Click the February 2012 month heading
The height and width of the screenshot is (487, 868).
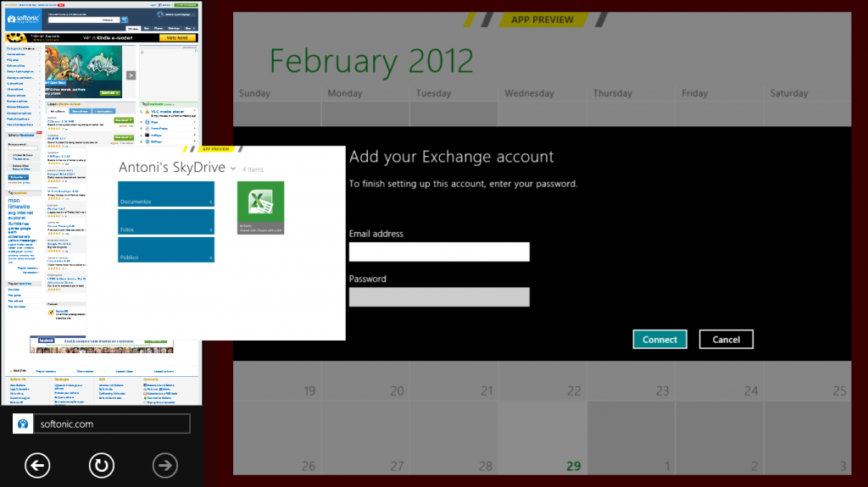[x=371, y=61]
